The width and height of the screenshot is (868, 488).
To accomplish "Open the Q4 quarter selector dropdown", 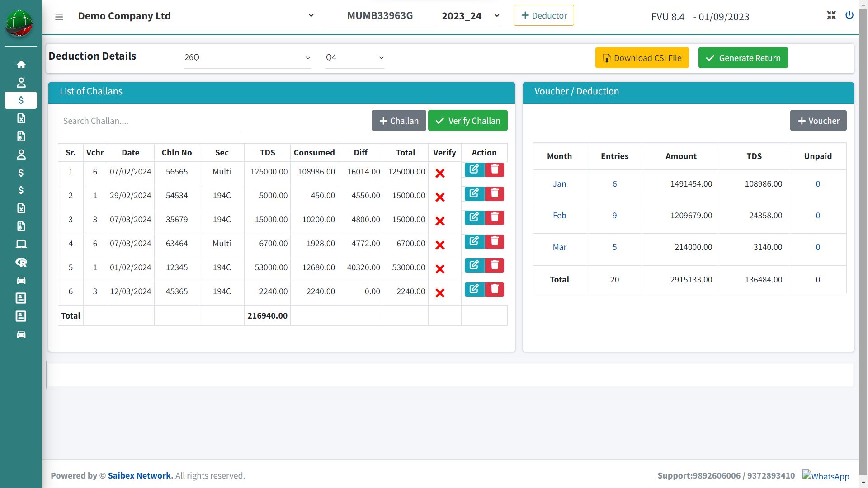I will [x=354, y=57].
